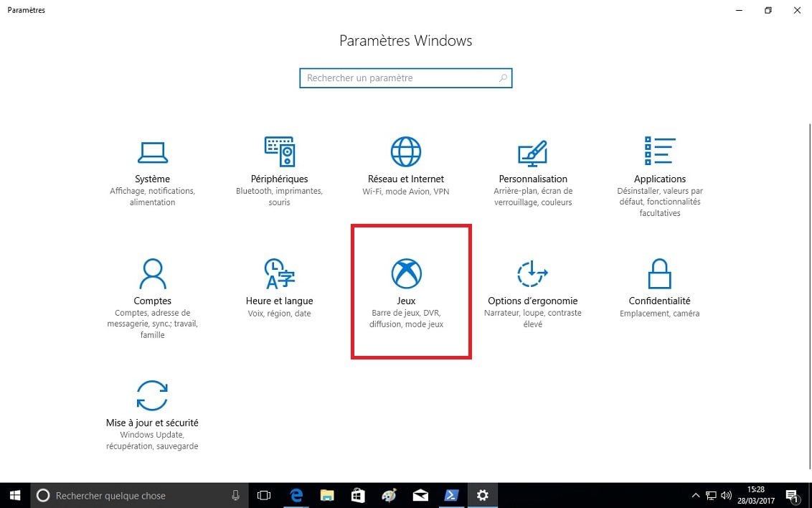Open Comptes person icon

click(x=152, y=273)
